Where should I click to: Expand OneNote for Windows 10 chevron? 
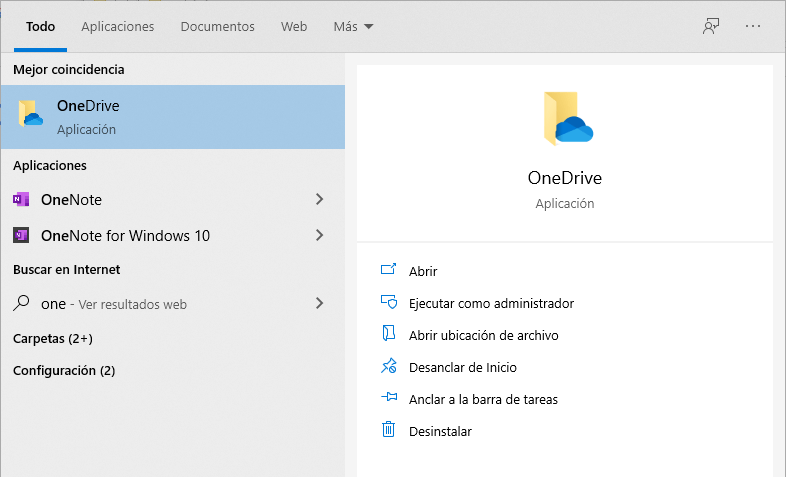click(319, 236)
